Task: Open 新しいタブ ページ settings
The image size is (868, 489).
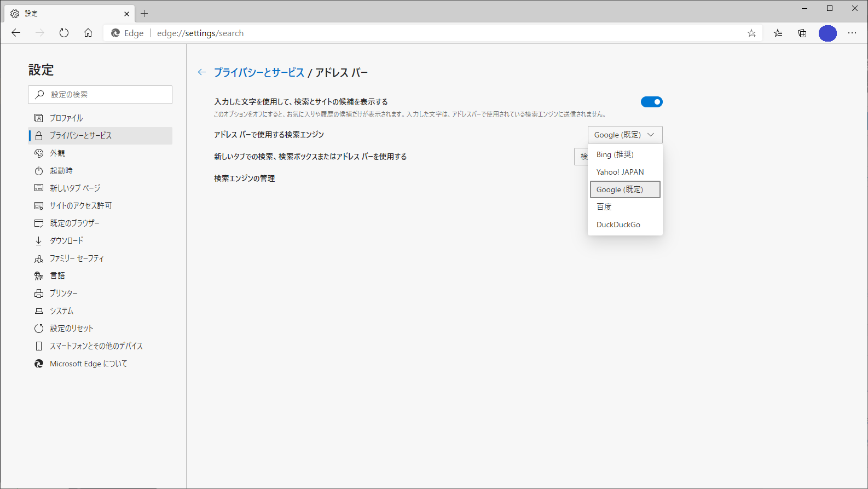Action: tap(100, 188)
